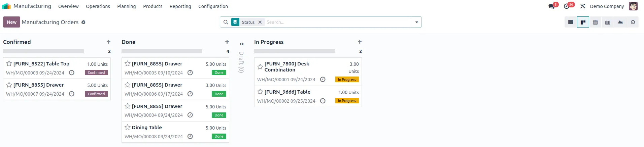Image resolution: width=644 pixels, height=147 pixels.
Task: Open the Demo Company switcher
Action: 607,6
